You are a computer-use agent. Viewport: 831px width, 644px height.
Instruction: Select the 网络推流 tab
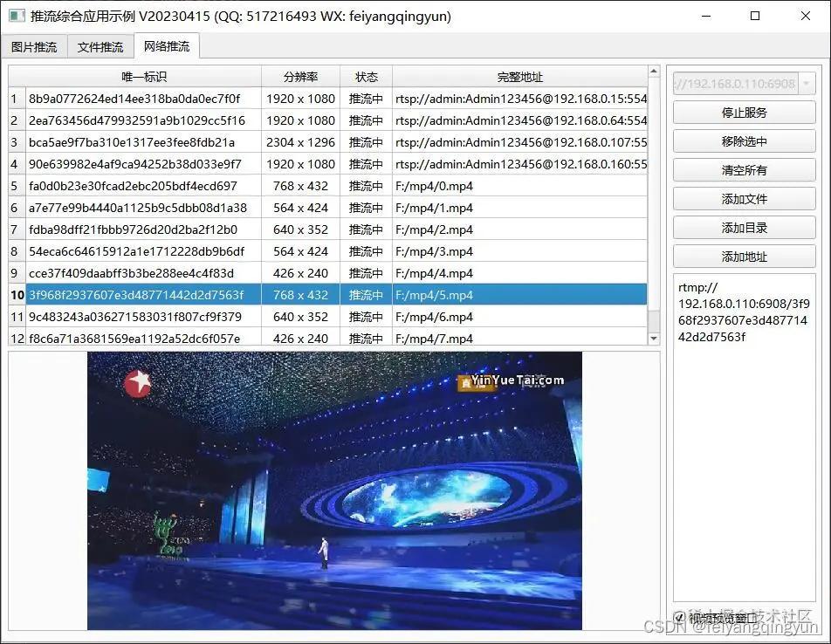click(167, 45)
